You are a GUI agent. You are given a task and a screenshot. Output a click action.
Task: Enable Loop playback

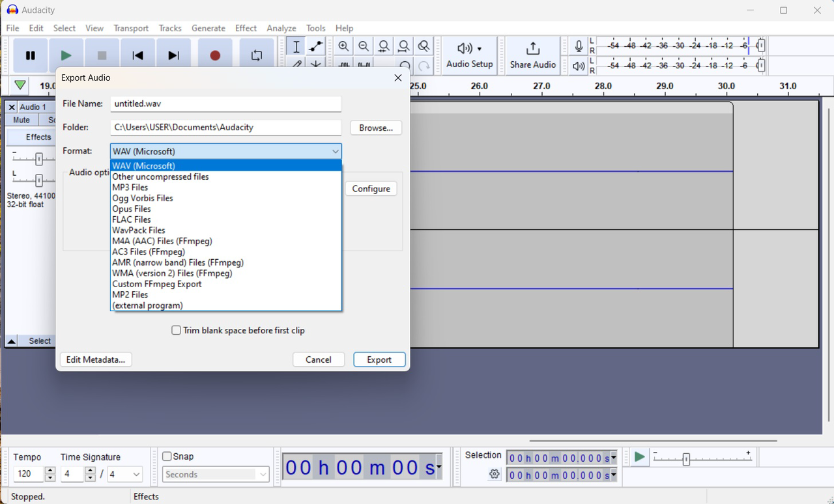257,55
